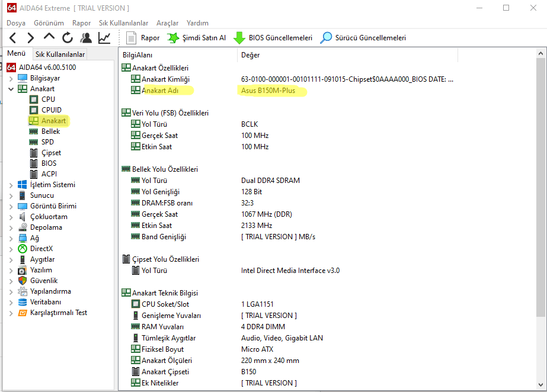Open the Rapor menu in the menu bar
The width and height of the screenshot is (547, 392).
coord(82,23)
